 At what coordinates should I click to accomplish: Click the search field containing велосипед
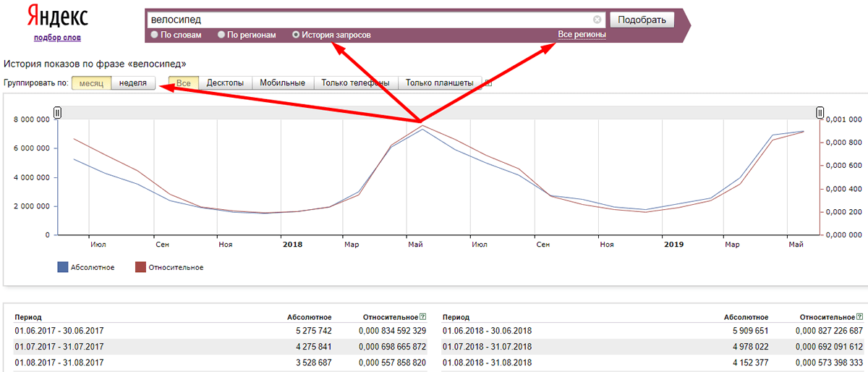click(369, 20)
